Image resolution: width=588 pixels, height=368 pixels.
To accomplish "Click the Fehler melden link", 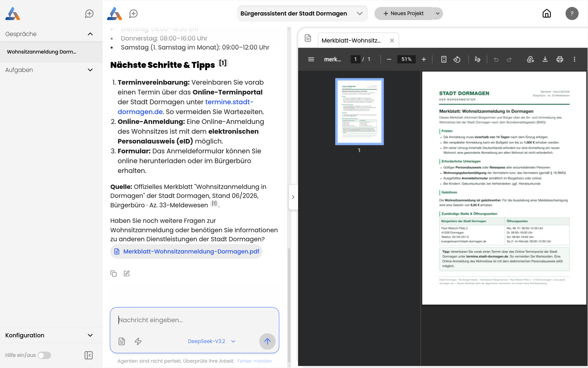I will (255, 361).
